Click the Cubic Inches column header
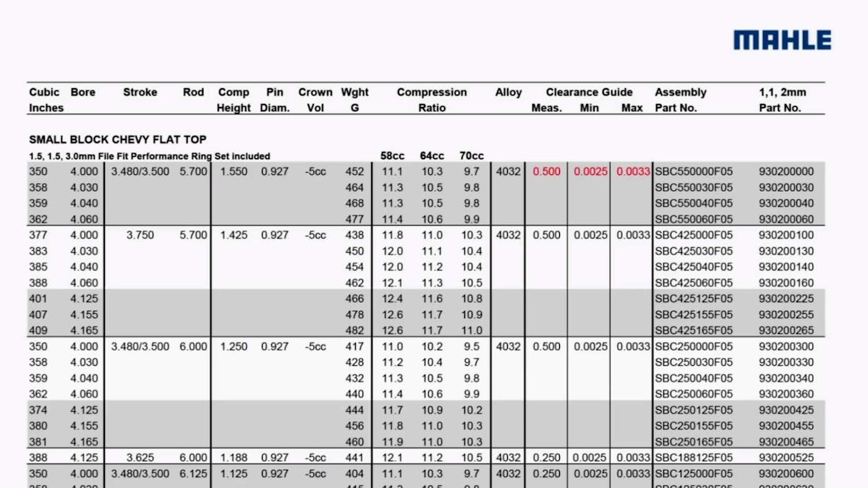868x488 pixels. pyautogui.click(x=46, y=100)
